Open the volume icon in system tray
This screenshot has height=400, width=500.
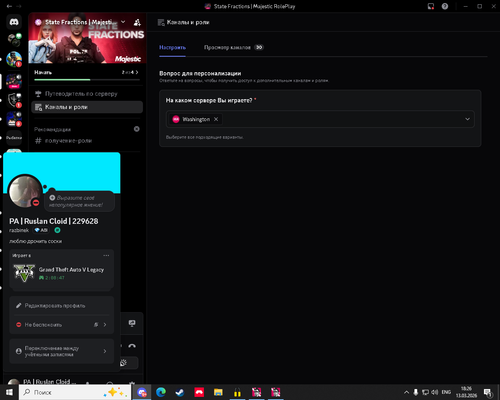coord(435,392)
